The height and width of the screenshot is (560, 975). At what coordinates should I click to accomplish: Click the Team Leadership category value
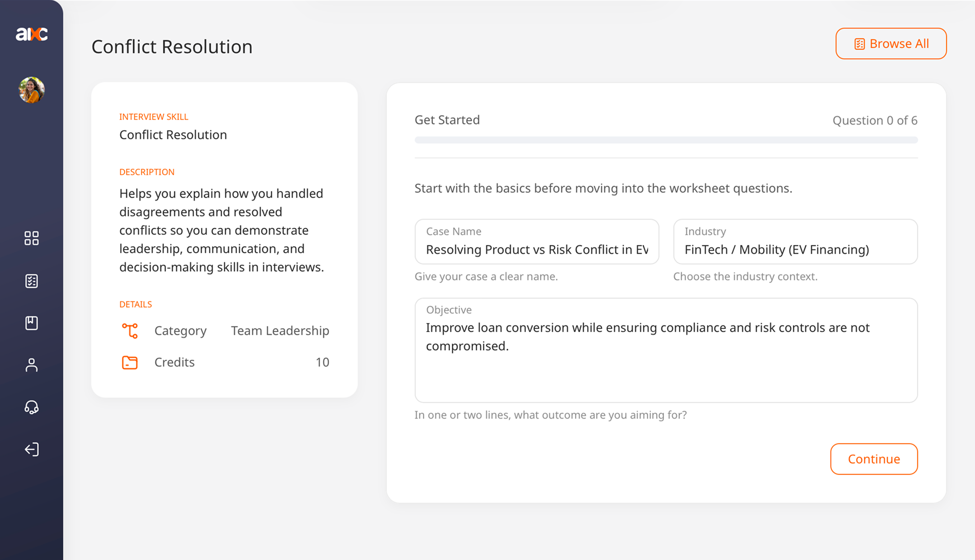pos(279,331)
